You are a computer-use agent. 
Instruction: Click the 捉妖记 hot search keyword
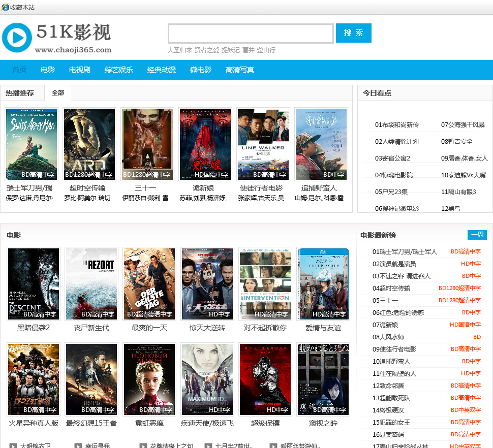point(230,50)
